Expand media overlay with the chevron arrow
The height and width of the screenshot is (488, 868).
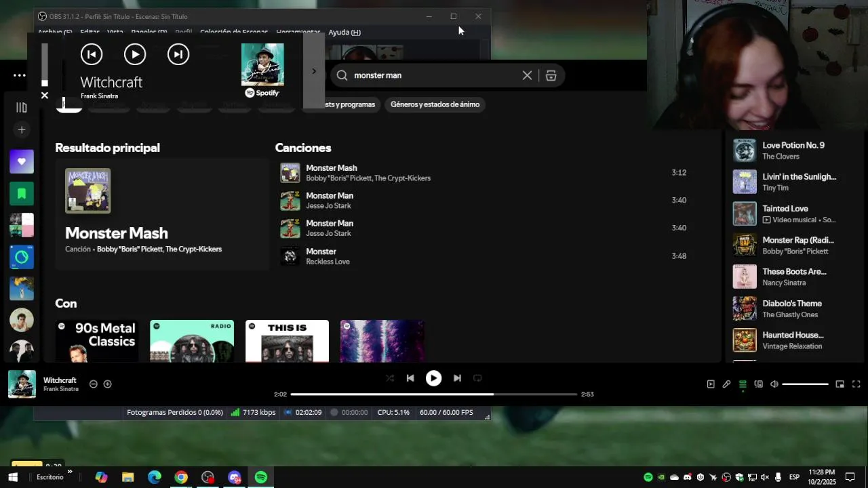[x=313, y=71]
